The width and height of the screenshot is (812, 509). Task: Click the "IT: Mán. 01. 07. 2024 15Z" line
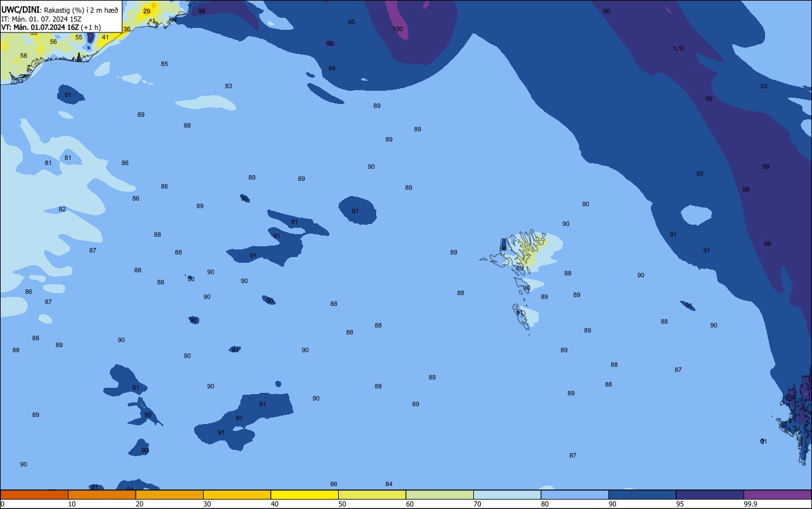click(41, 19)
